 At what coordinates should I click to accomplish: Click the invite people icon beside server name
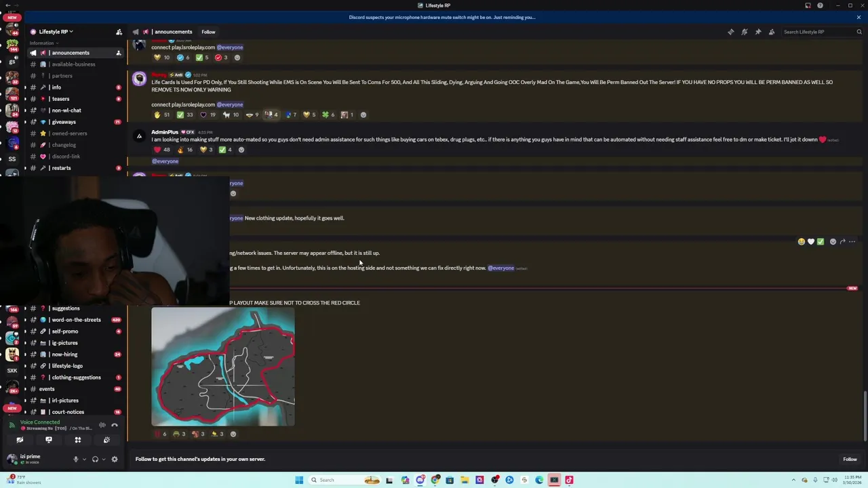tap(119, 32)
